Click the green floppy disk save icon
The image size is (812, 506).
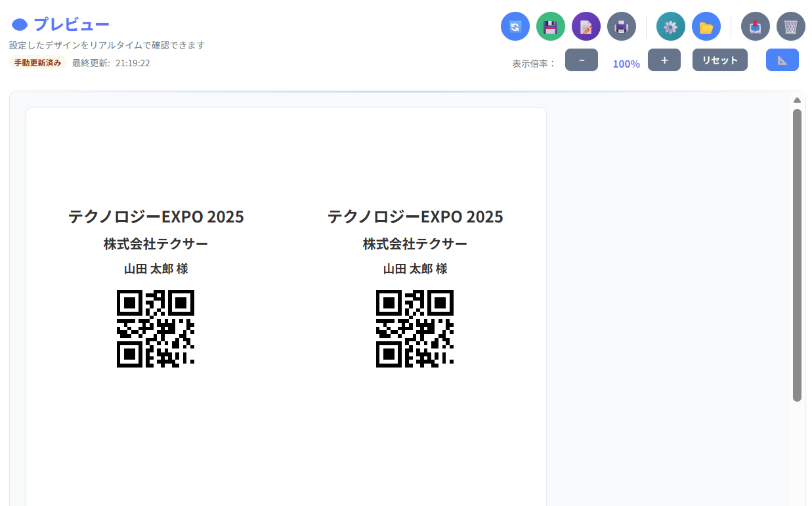coord(551,27)
